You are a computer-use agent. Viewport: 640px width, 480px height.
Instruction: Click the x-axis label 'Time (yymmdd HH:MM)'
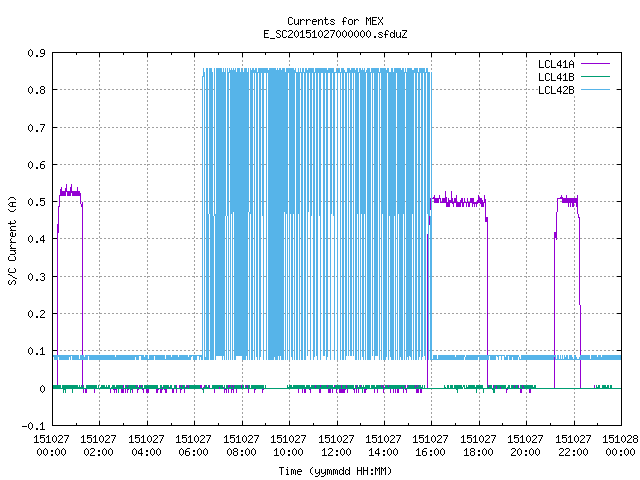pos(335,471)
